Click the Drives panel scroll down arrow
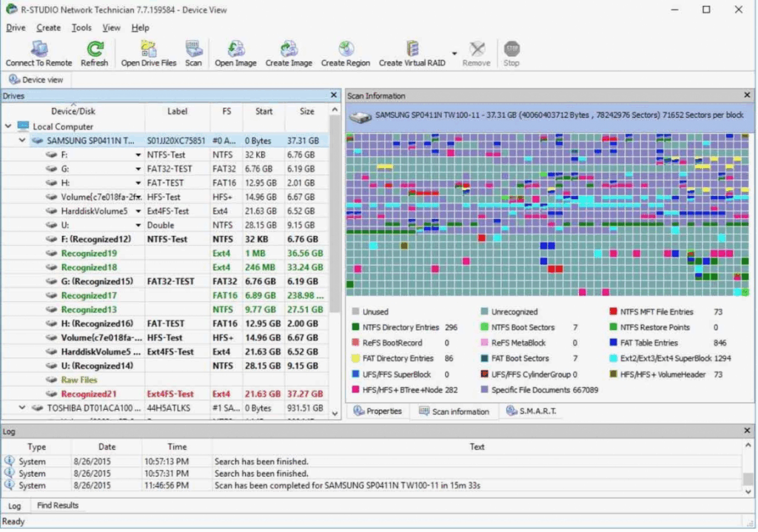 [335, 414]
